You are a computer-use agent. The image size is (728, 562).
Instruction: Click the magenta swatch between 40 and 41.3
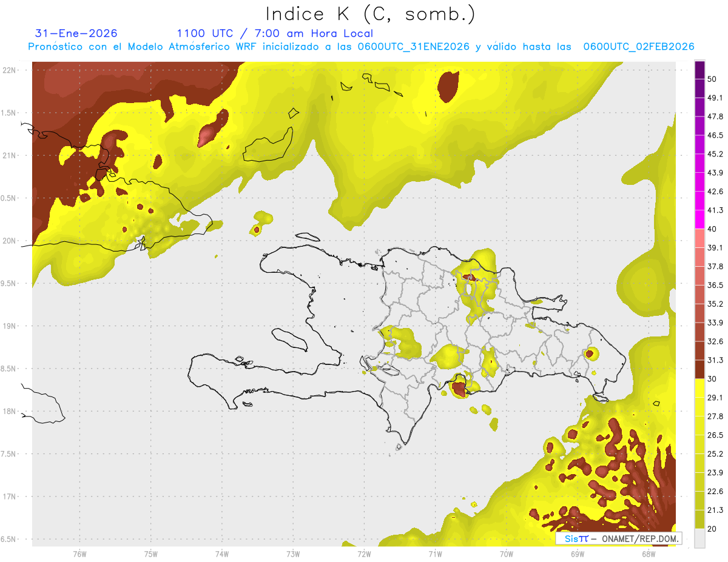pos(699,219)
